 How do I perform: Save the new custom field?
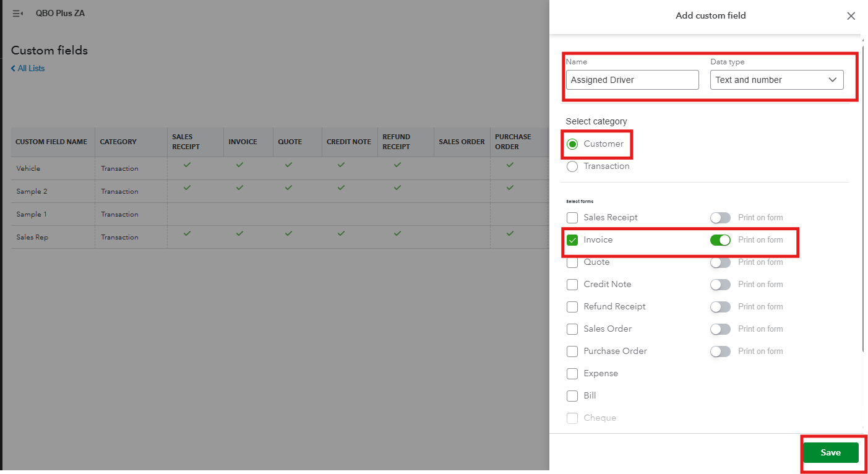coord(830,453)
